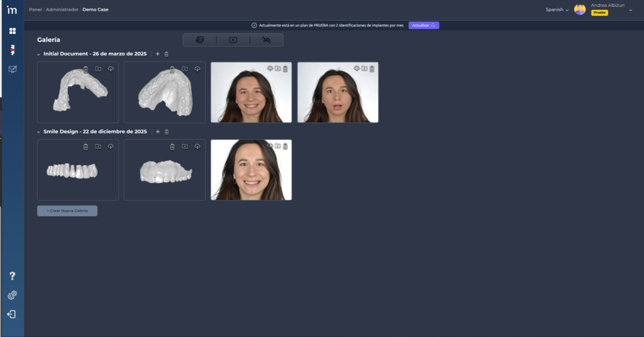This screenshot has width=644, height=337.
Task: Switch to the 3D models filter tab
Action: point(266,40)
